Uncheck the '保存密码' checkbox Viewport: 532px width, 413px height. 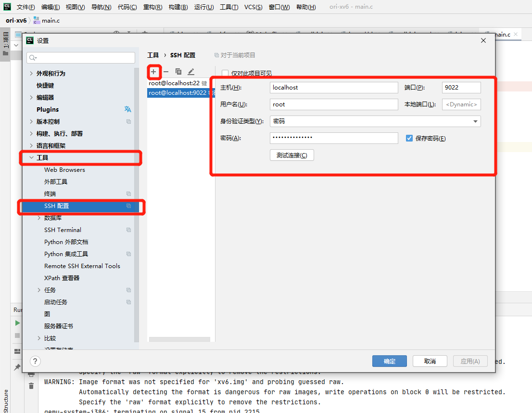tap(409, 138)
